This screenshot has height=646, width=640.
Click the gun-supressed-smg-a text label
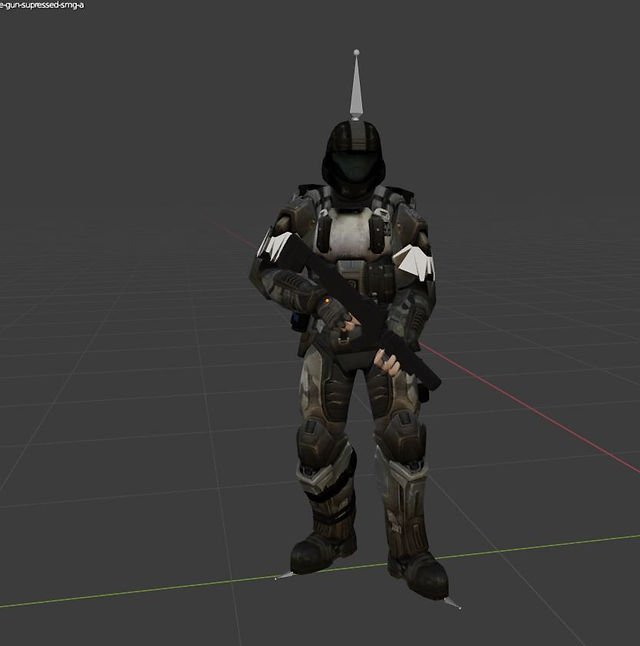click(x=42, y=5)
